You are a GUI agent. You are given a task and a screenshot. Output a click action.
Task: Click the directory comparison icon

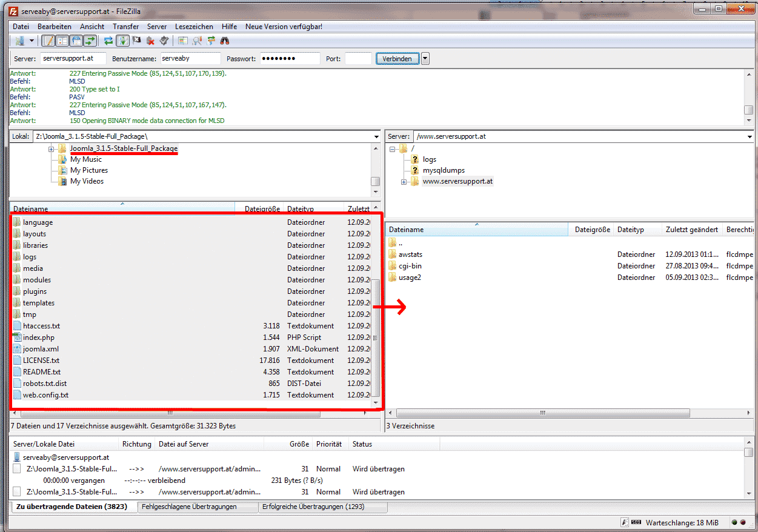(x=198, y=41)
